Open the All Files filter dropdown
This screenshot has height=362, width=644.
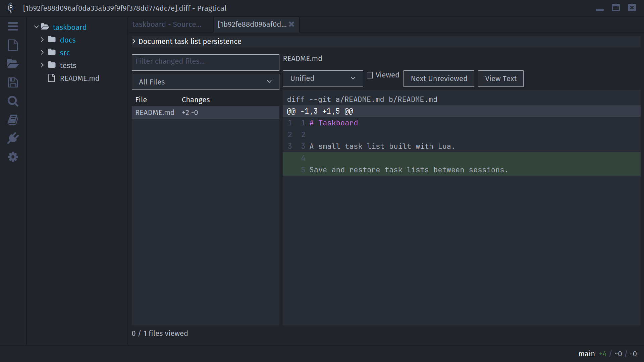[206, 82]
